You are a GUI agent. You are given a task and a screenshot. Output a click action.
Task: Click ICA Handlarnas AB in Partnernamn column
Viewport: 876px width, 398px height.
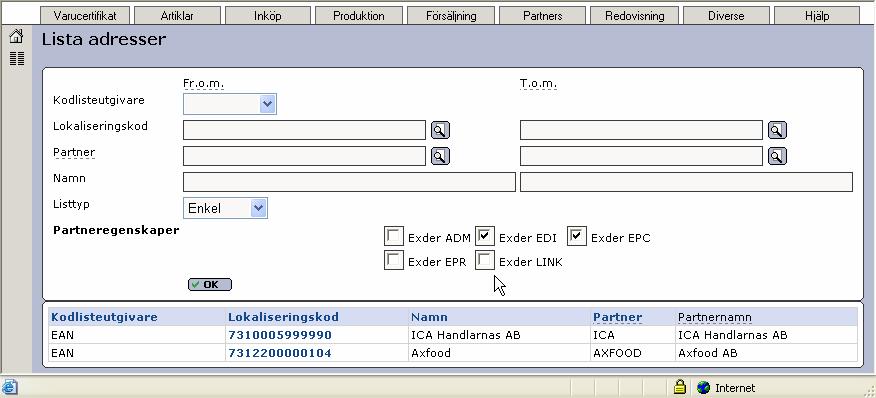pos(766,335)
